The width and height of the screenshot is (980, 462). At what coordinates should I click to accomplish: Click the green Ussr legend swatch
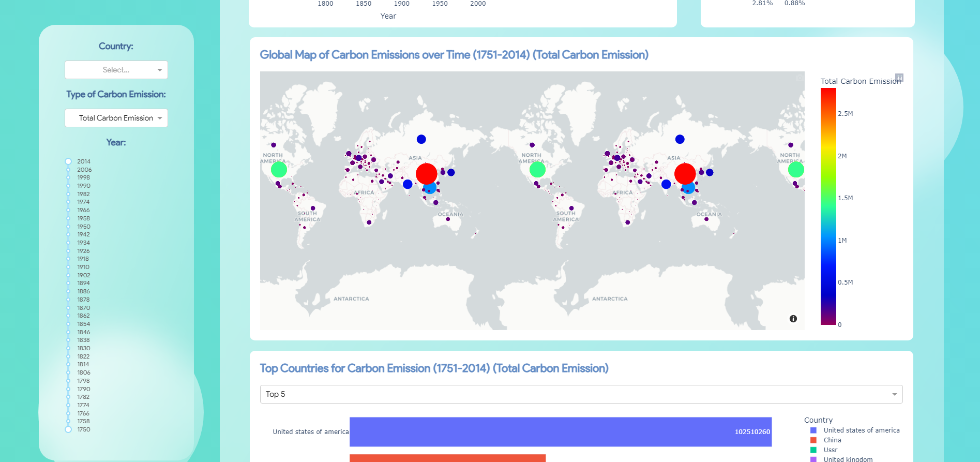tap(813, 450)
